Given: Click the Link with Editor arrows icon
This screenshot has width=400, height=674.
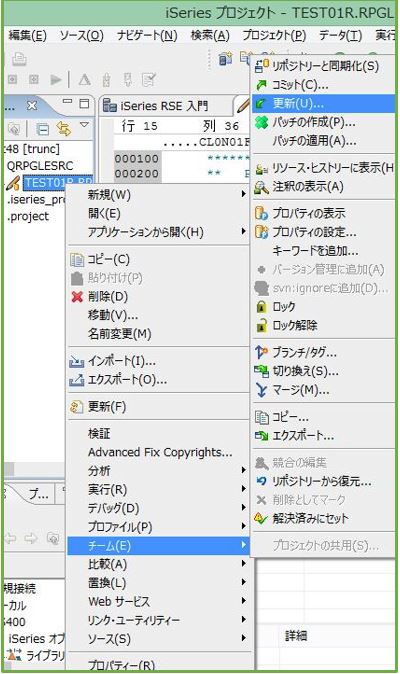Looking at the screenshot, I should click(x=64, y=129).
